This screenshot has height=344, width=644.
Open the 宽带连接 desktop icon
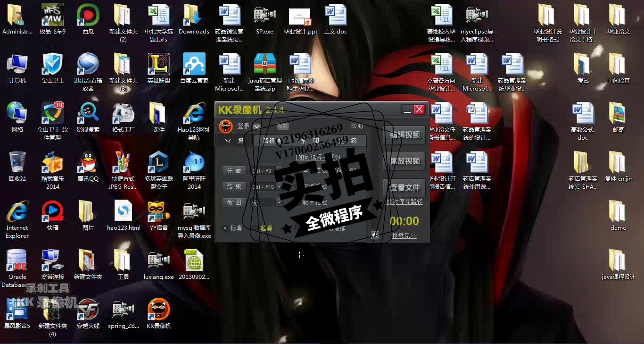(x=52, y=265)
